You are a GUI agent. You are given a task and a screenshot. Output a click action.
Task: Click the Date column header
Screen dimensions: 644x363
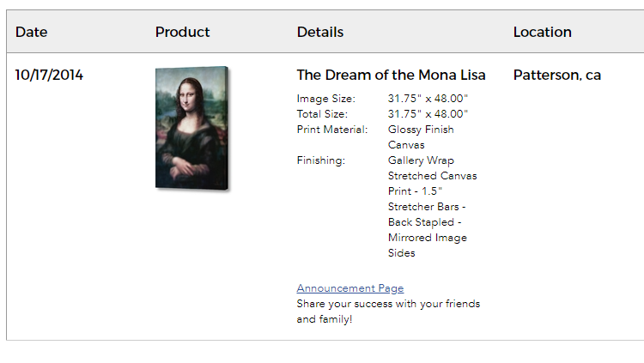pyautogui.click(x=32, y=32)
